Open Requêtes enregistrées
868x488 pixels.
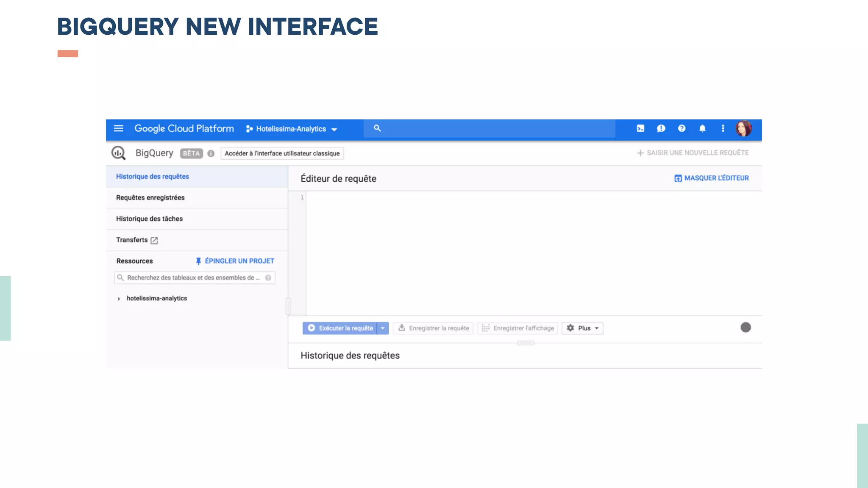[197, 198]
